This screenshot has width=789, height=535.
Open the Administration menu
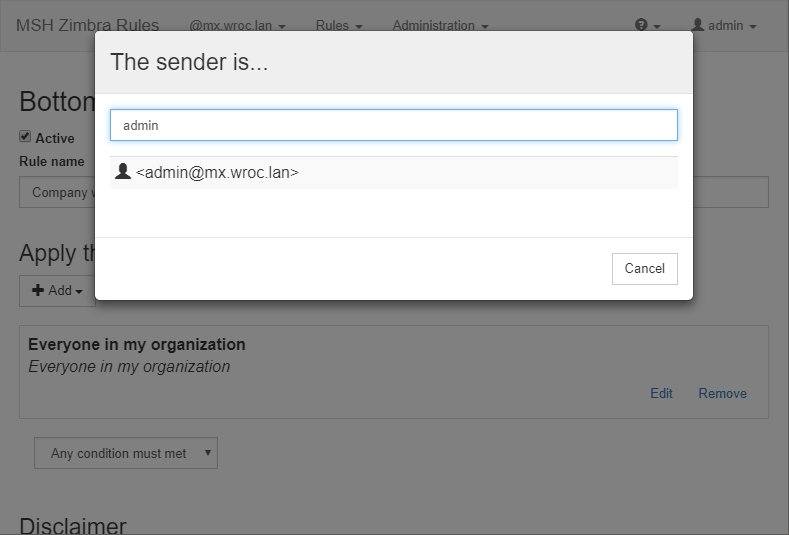(x=440, y=26)
